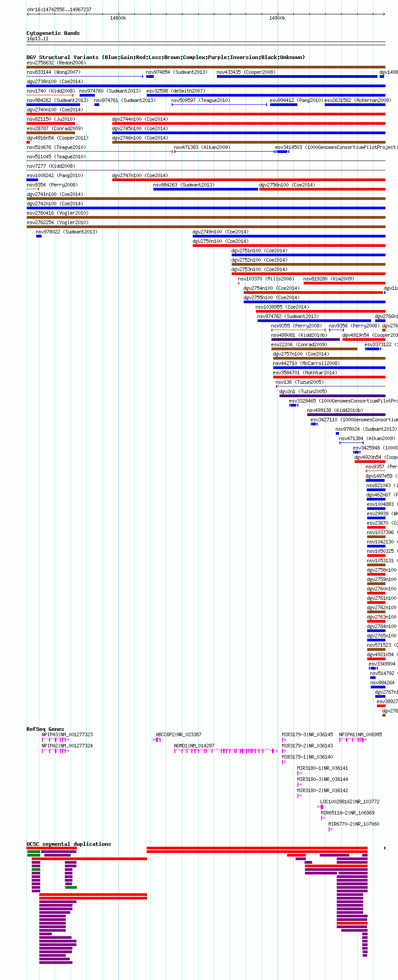Open the nsv974854 (Sudmant2013) variant
Screen dimensions: 398x980
177,72
